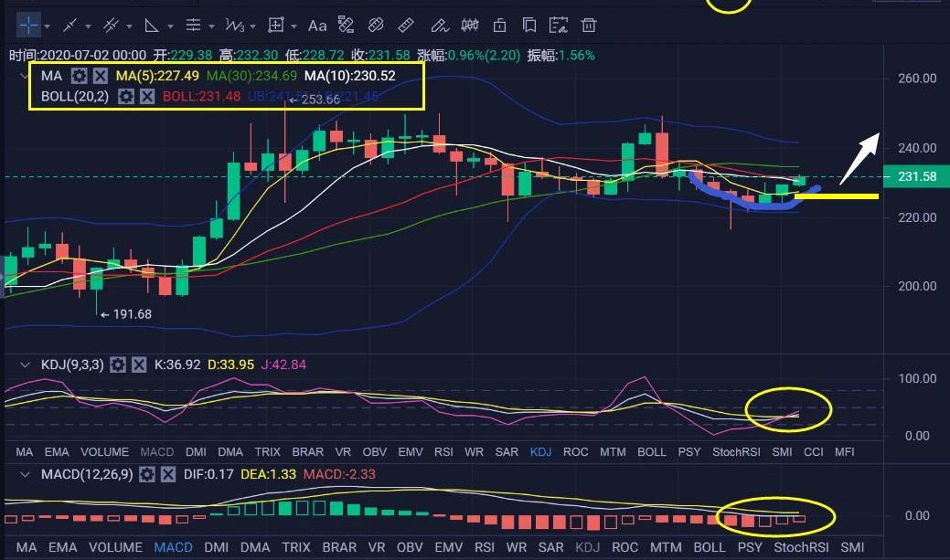
Task: Click the trash icon to delete drawings
Action: (589, 25)
